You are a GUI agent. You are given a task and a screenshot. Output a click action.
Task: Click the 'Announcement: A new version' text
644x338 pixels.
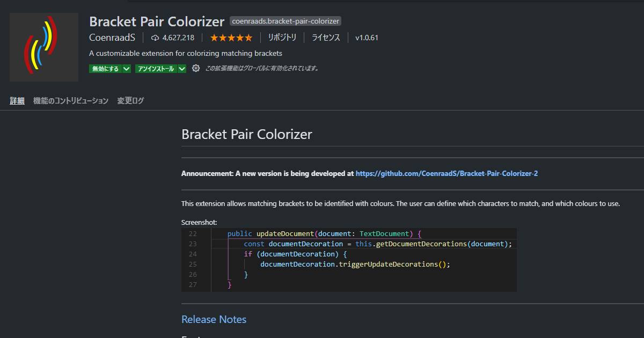pos(267,173)
